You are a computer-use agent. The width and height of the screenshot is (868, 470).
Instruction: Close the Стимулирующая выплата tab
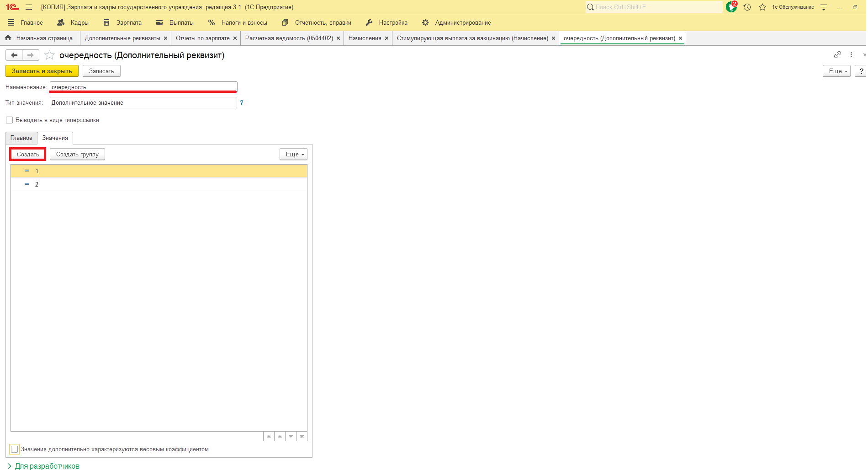[x=553, y=38]
